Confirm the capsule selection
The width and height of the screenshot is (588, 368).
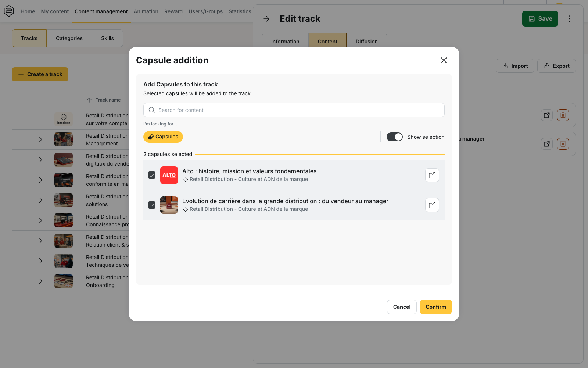click(x=436, y=307)
